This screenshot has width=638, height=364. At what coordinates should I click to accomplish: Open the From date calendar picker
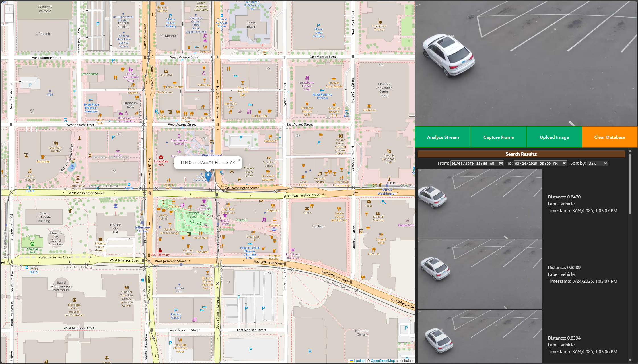tap(501, 164)
